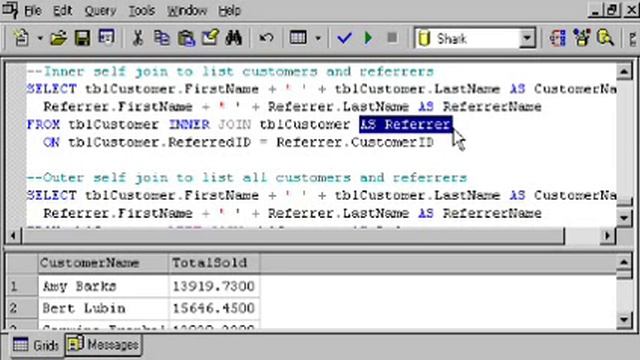
Task: Open the Window menu
Action: 187,11
